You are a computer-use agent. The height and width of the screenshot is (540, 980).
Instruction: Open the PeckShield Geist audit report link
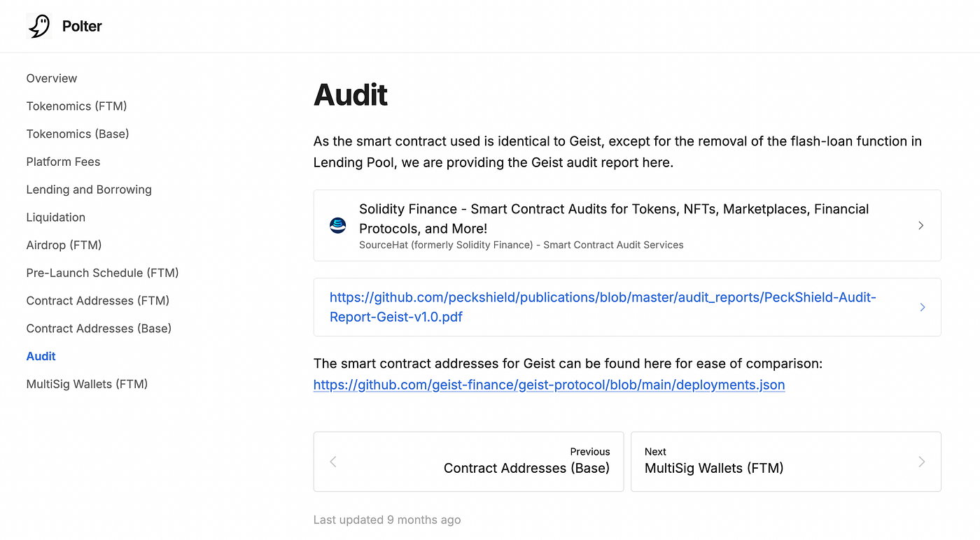pyautogui.click(x=603, y=307)
